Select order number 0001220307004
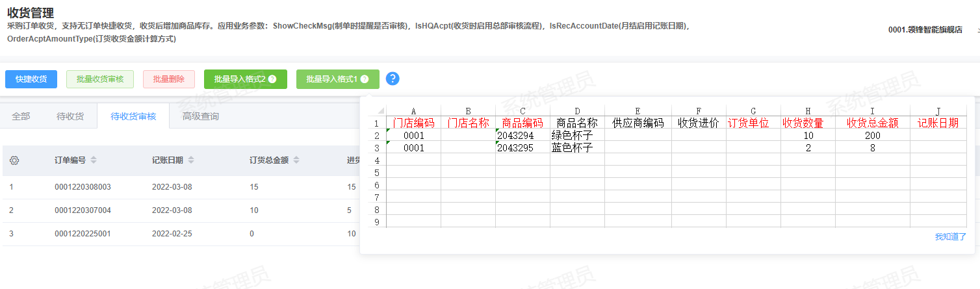This screenshot has width=980, height=289. click(x=83, y=210)
